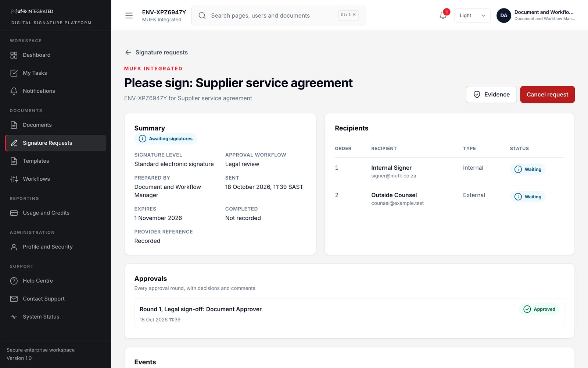Click the ENV-XPZ6947Y header title

(164, 12)
